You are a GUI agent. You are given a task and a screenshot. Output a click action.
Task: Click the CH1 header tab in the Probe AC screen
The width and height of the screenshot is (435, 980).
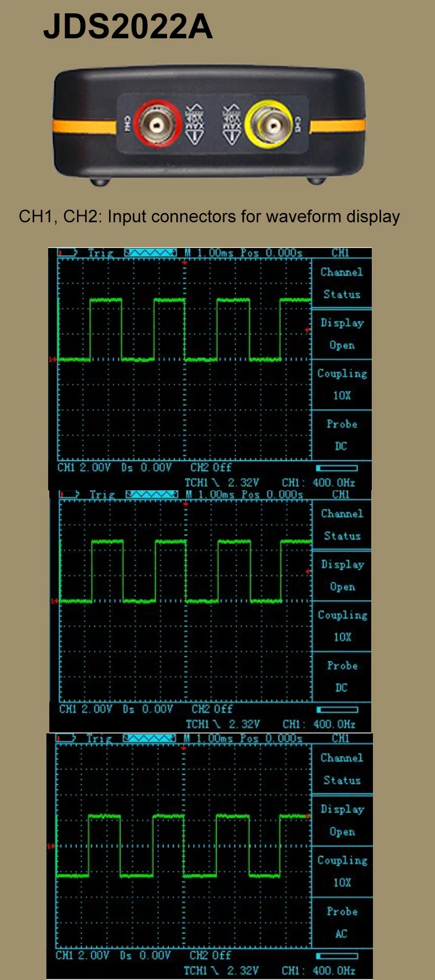point(340,738)
